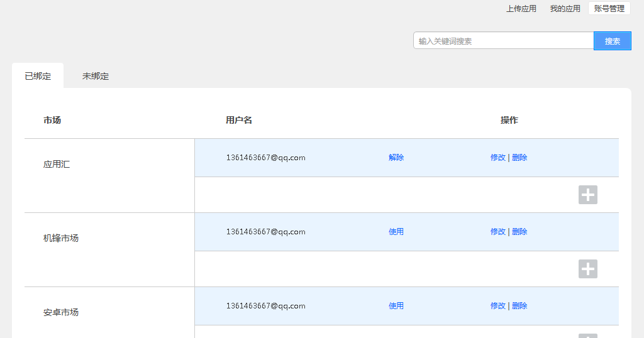Click the 市场 column header

click(x=52, y=120)
